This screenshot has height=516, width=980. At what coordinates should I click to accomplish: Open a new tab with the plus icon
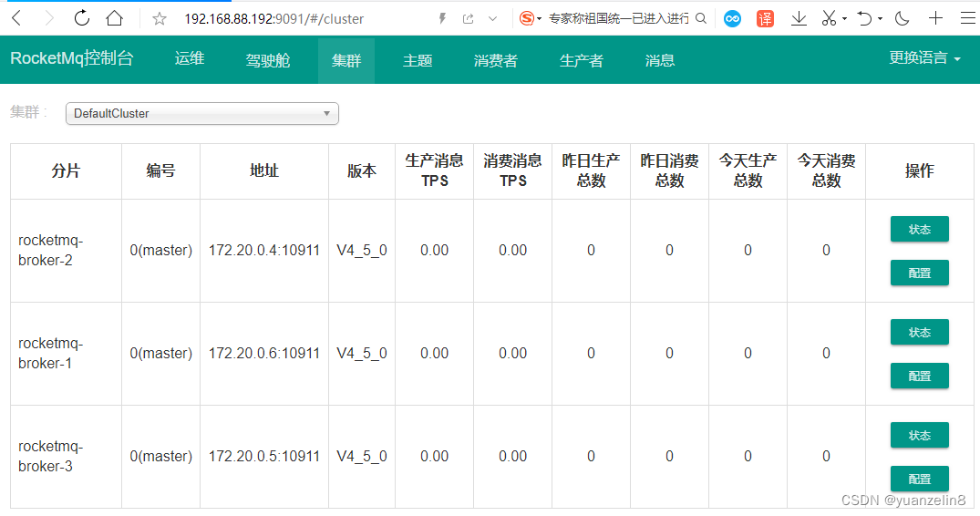click(x=936, y=18)
